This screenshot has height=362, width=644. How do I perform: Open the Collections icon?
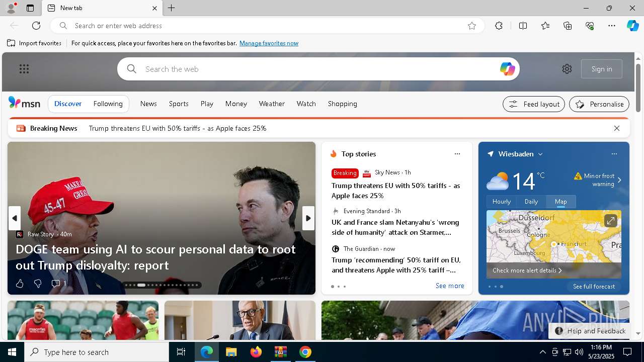568,26
